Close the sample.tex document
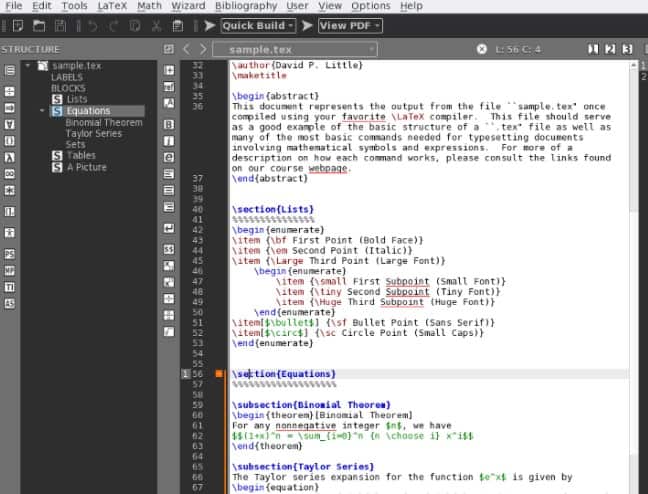This screenshot has height=494, width=648. pyautogui.click(x=482, y=49)
